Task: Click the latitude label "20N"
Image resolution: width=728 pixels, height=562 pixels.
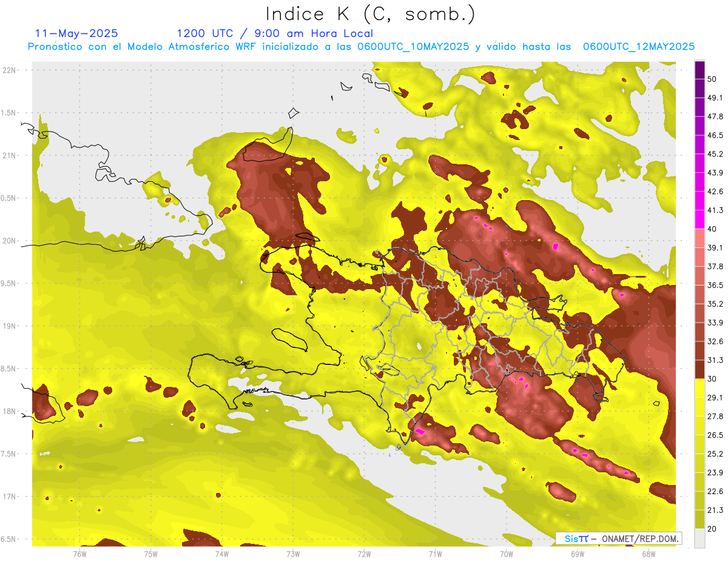Action: [8, 241]
